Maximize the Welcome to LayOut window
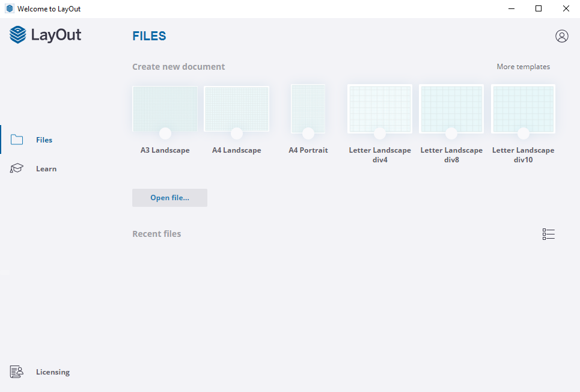Screen dimensions: 580x392 coord(539,8)
